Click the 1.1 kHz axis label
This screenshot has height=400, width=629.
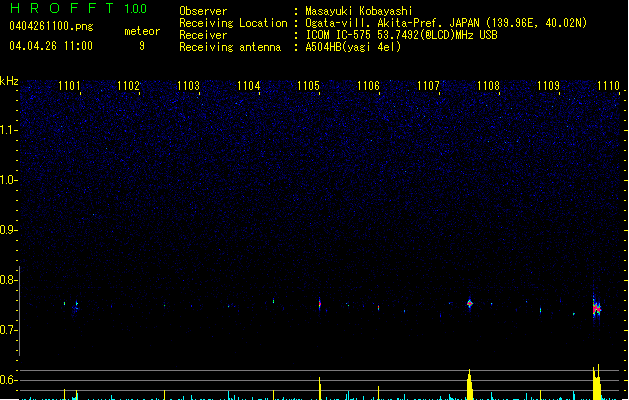tap(8, 130)
